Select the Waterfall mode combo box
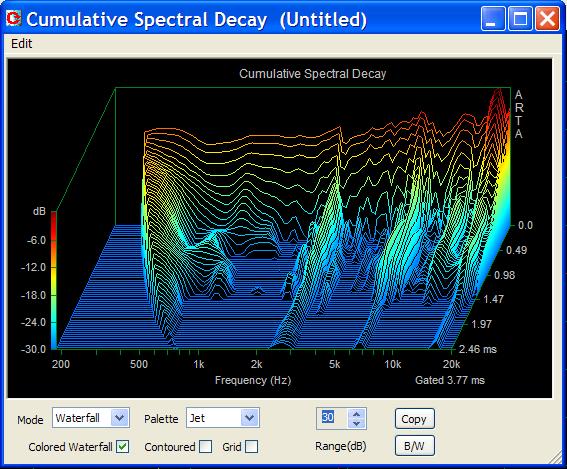 (x=91, y=418)
